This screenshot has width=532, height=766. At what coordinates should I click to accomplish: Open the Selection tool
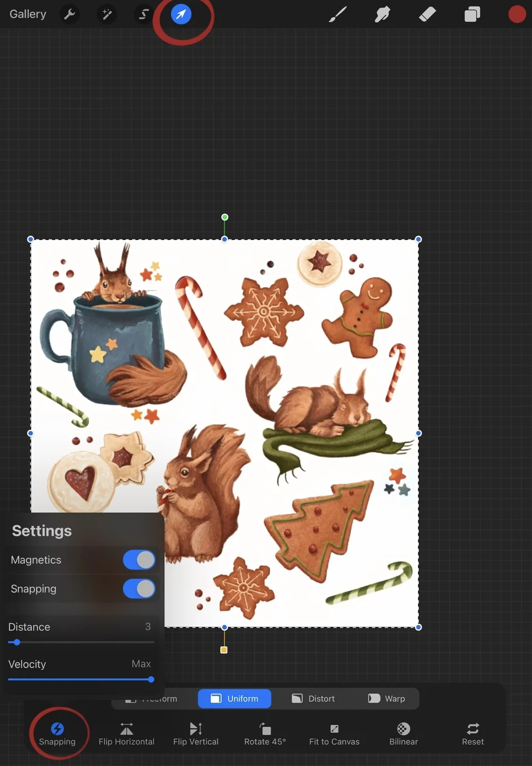(x=143, y=14)
